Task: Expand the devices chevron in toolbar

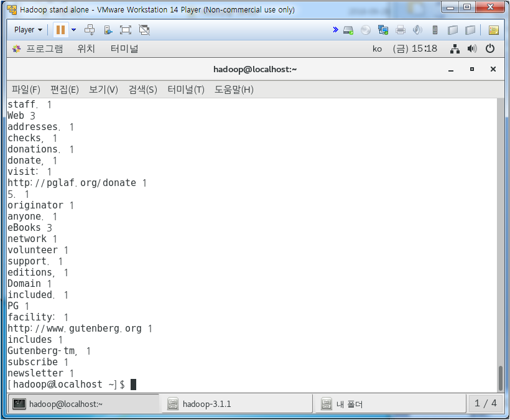Action: coord(335,30)
